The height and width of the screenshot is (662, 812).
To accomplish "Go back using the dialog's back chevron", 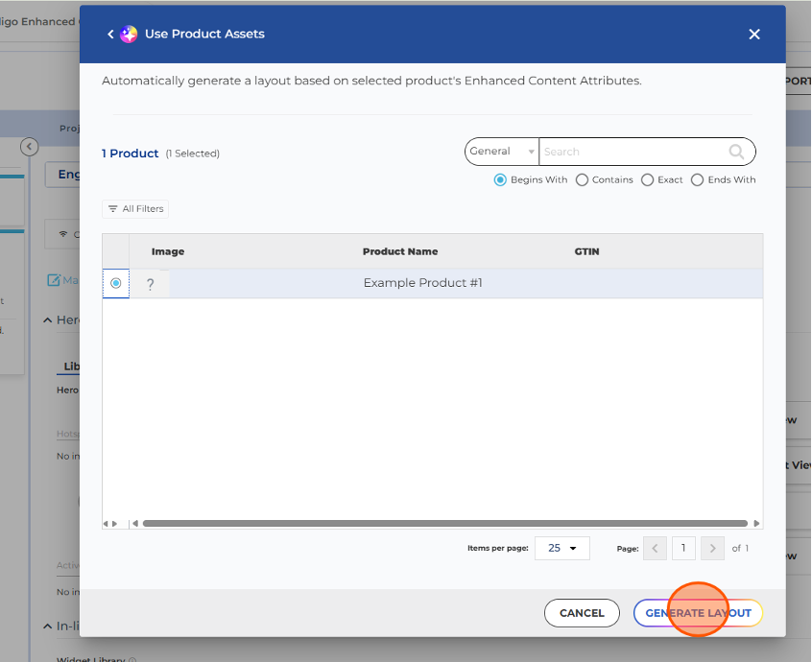I will 110,35.
